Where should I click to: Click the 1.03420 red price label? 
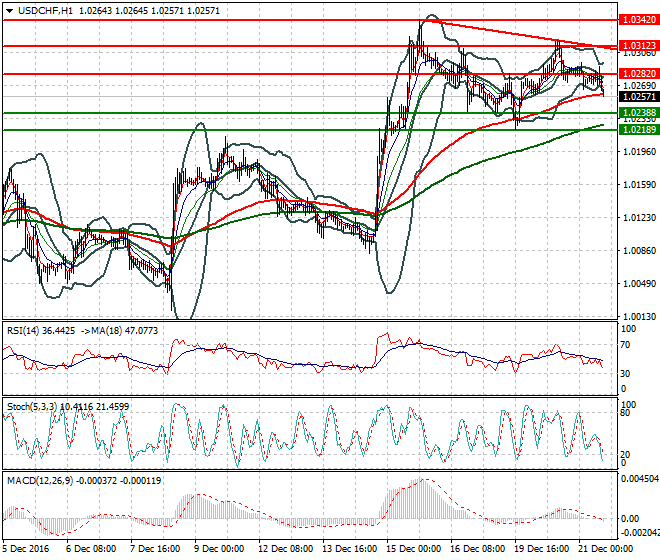(x=639, y=20)
